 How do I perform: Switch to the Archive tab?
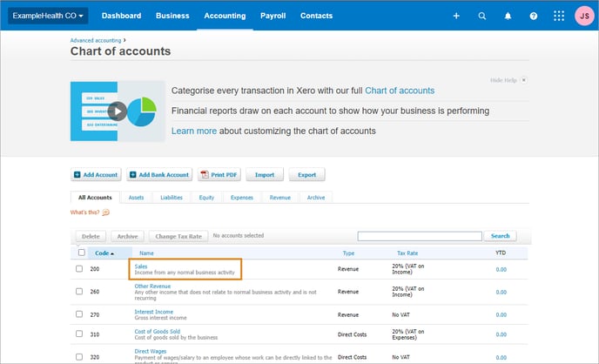click(316, 198)
